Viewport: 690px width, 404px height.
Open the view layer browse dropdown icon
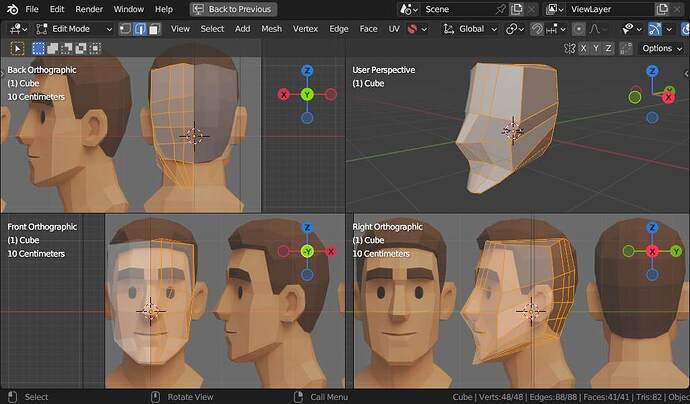[x=555, y=9]
